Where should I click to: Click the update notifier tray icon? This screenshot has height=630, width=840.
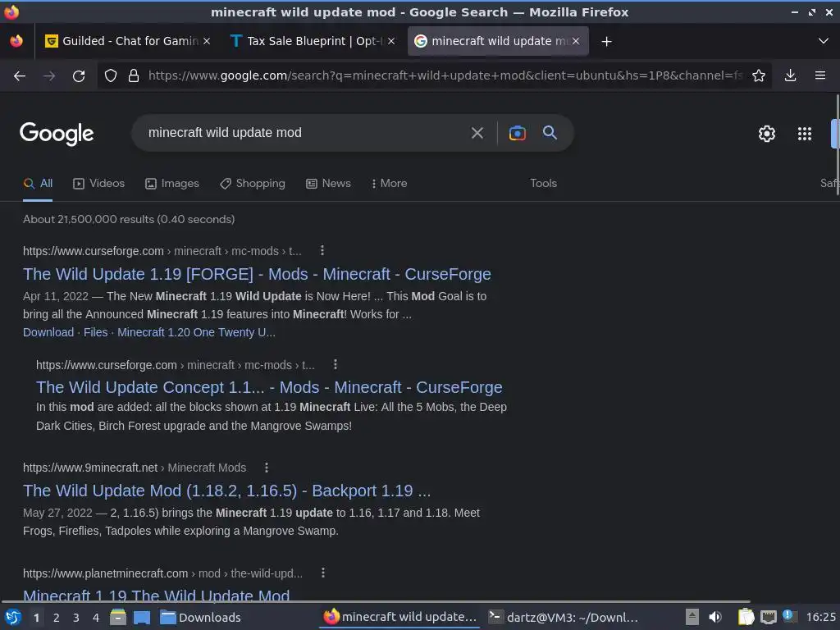[x=788, y=616]
